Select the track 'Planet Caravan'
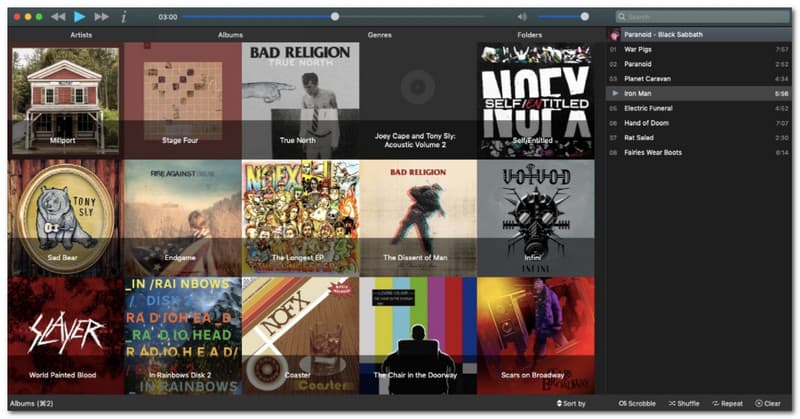This screenshot has width=800, height=419. tap(698, 79)
